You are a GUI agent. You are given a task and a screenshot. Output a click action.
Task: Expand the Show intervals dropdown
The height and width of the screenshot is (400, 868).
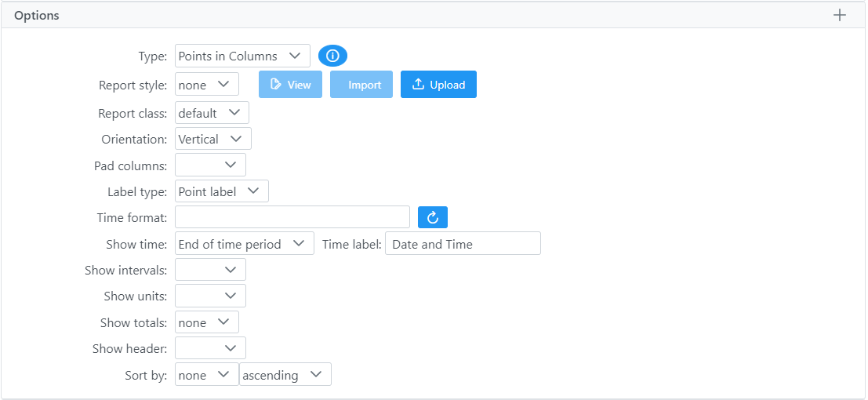(x=210, y=270)
